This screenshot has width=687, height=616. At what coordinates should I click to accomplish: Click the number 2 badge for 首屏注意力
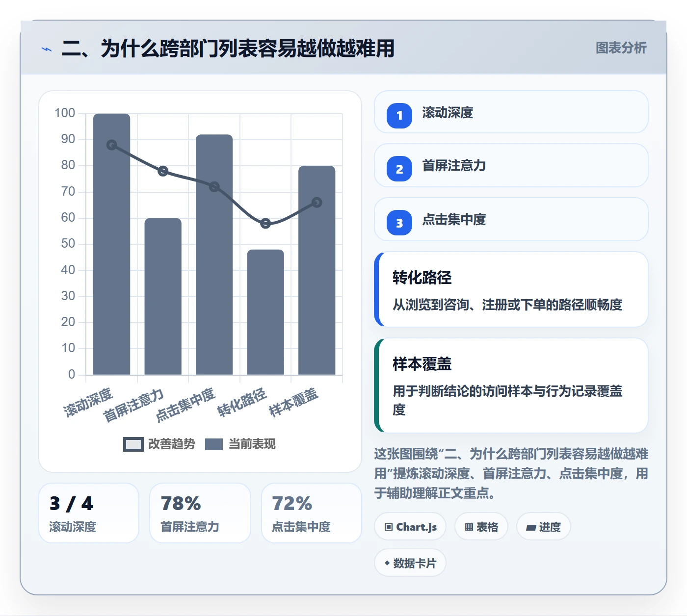[399, 169]
